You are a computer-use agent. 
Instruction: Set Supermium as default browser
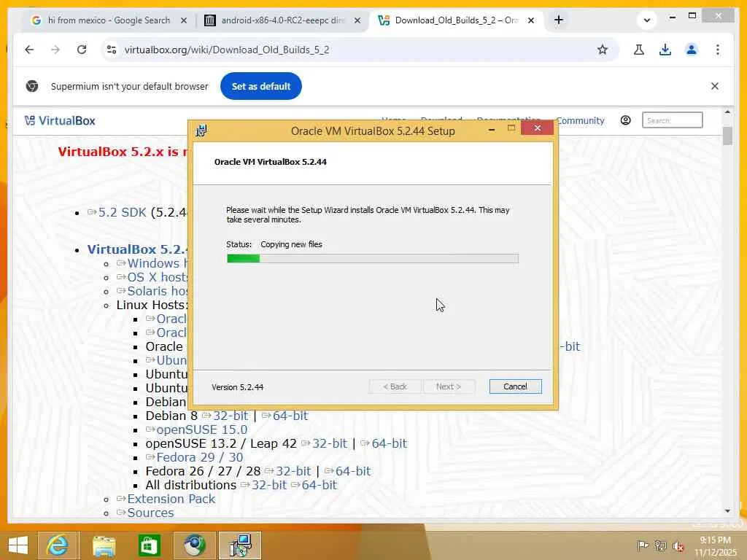point(261,86)
